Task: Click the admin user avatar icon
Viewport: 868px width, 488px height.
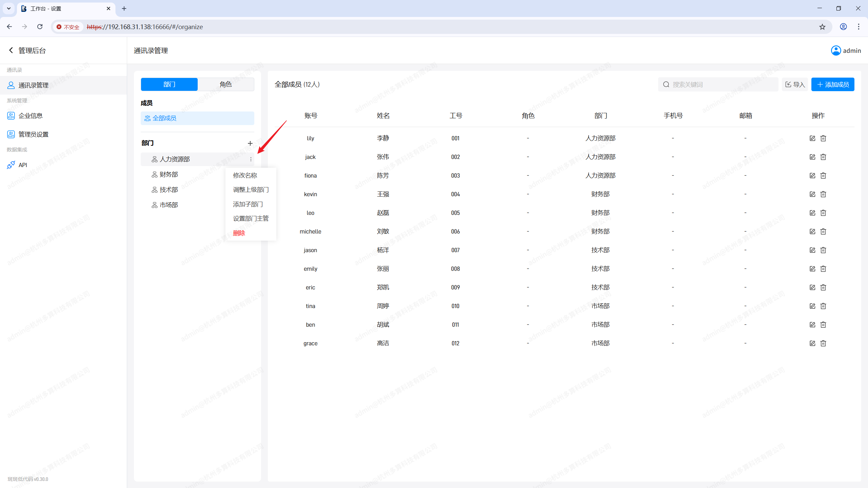Action: pos(836,50)
